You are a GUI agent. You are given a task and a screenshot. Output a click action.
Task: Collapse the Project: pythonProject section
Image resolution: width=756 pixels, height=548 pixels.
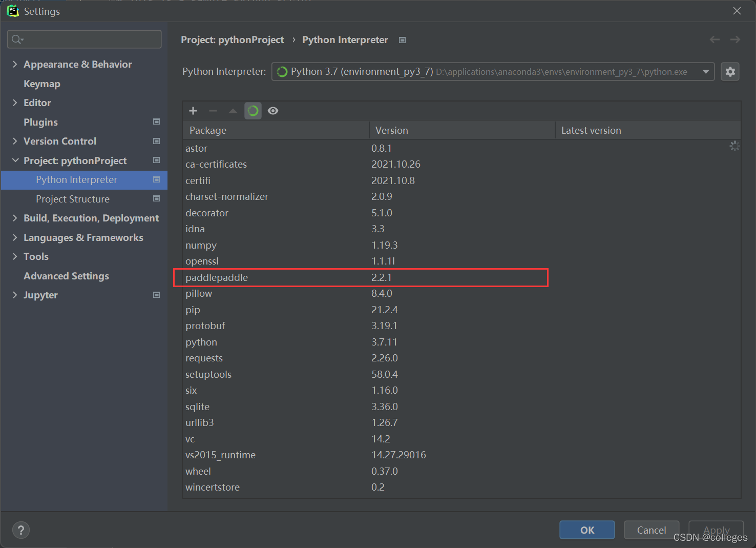coord(15,160)
